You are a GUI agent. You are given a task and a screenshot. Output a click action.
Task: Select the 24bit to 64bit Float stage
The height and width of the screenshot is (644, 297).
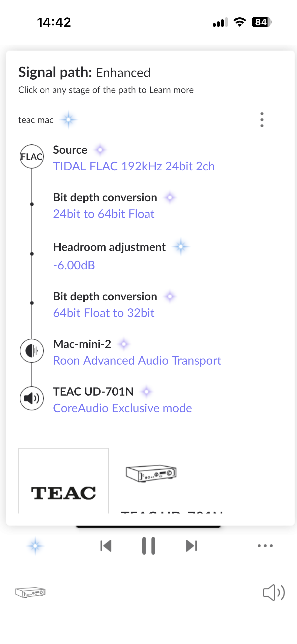[104, 214]
